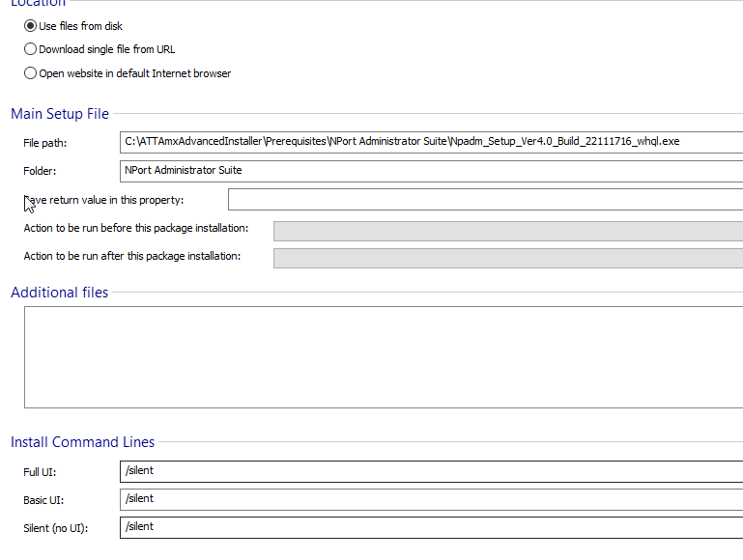
Task: Edit the Basic UI command line field
Action: 431,499
